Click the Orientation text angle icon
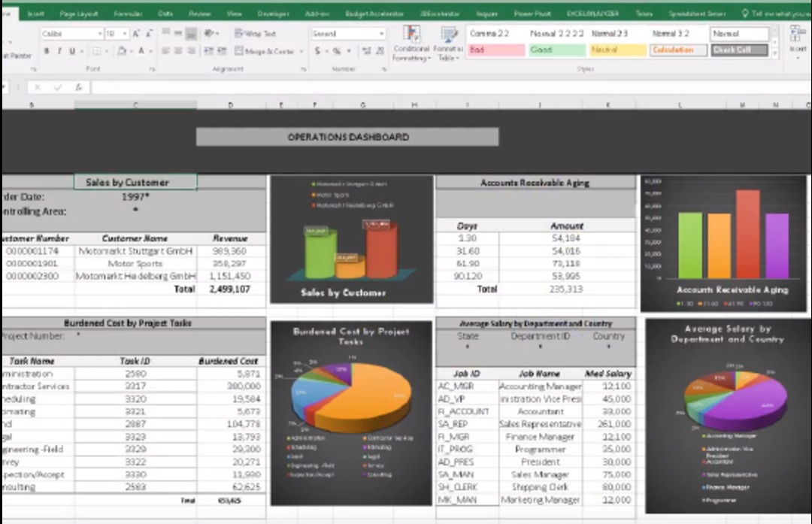812x524 pixels. pyautogui.click(x=209, y=33)
